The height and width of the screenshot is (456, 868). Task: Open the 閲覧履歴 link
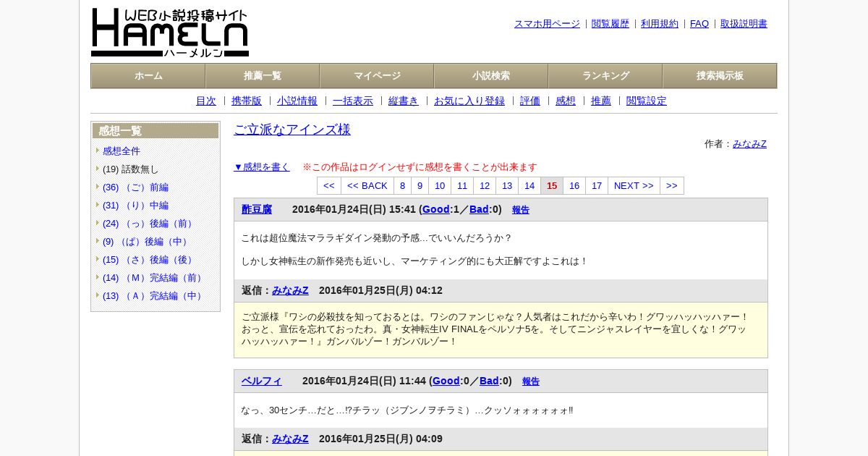point(610,24)
